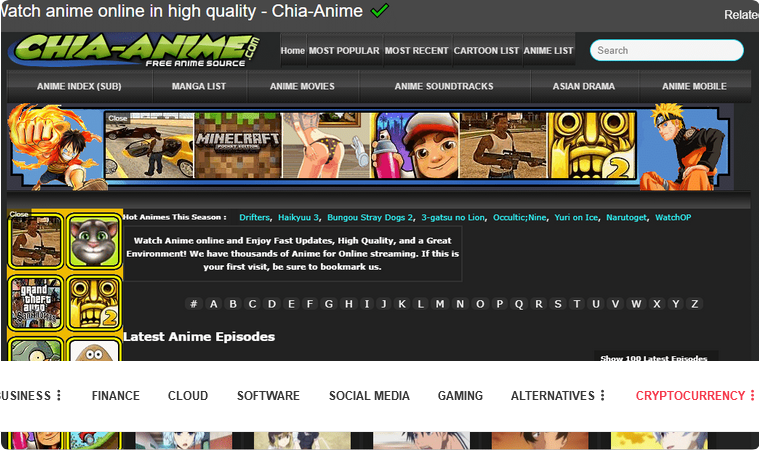This screenshot has width=759, height=450.
Task: Open the Grand Theft Auto San Andreas sidebar icon
Action: [x=36, y=303]
